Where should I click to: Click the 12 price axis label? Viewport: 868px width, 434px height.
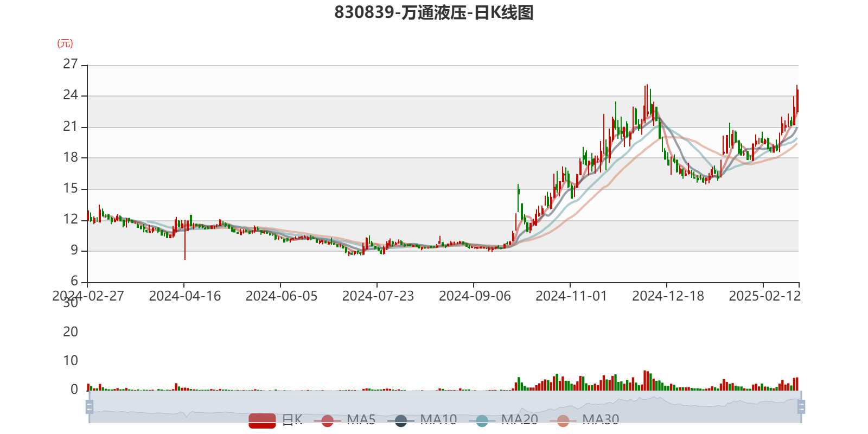coord(71,220)
